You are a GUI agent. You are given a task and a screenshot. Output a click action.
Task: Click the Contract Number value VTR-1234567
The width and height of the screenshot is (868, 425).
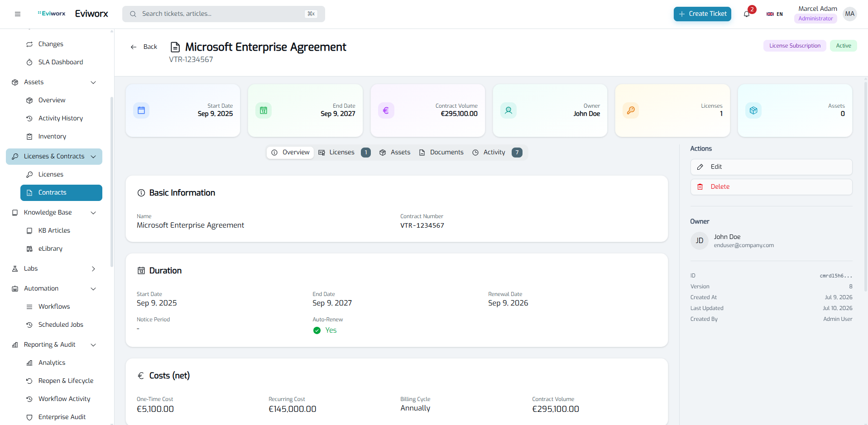tap(422, 225)
